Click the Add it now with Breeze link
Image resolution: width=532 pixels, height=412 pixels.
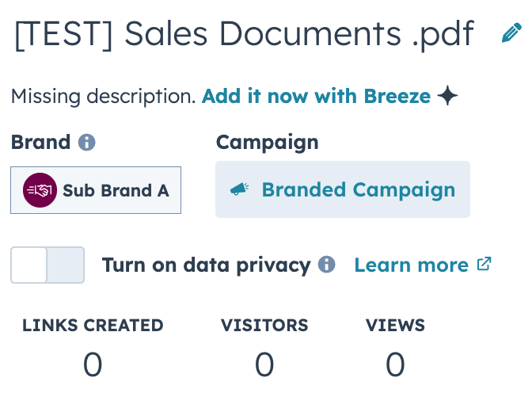(x=316, y=97)
